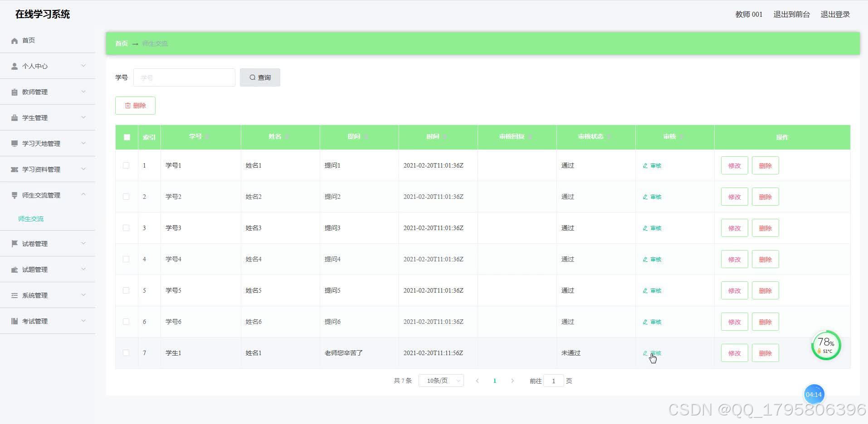Open the 首页 sidebar menu item
The width and height of the screenshot is (868, 424).
[48, 40]
